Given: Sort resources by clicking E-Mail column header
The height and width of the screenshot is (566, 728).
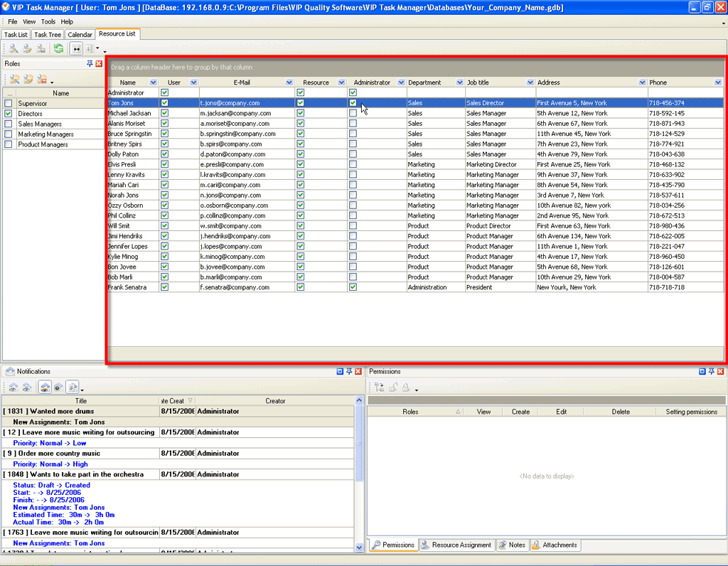Looking at the screenshot, I should point(242,82).
